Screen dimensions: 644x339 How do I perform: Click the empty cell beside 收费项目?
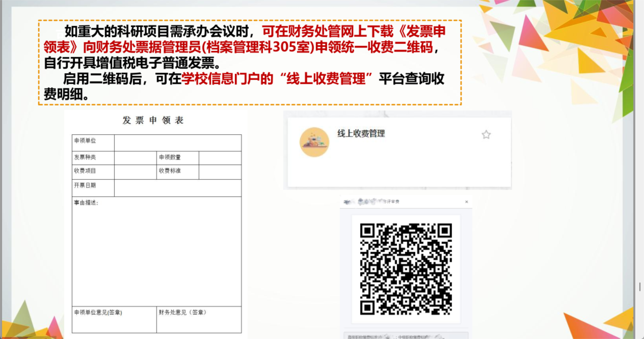(136, 172)
